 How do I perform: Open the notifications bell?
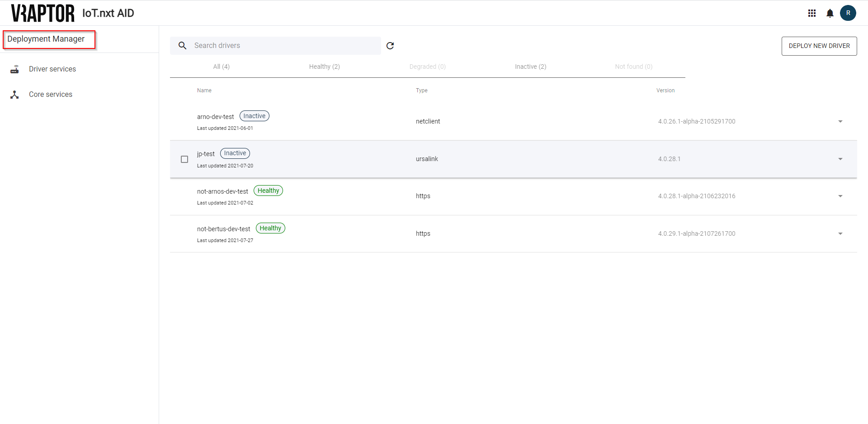pyautogui.click(x=830, y=13)
